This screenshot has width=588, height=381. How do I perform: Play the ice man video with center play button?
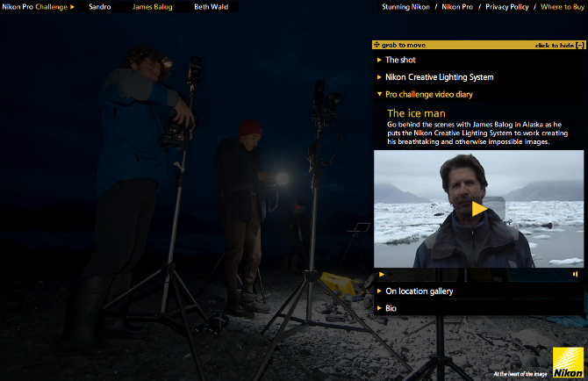479,209
